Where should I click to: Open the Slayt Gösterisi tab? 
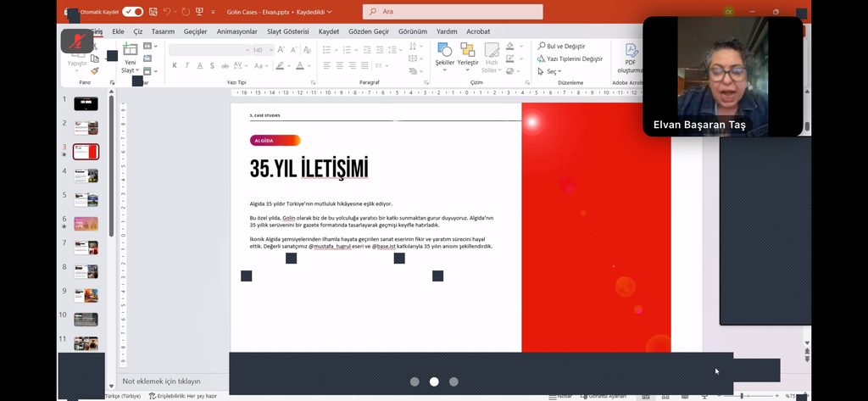point(287,31)
